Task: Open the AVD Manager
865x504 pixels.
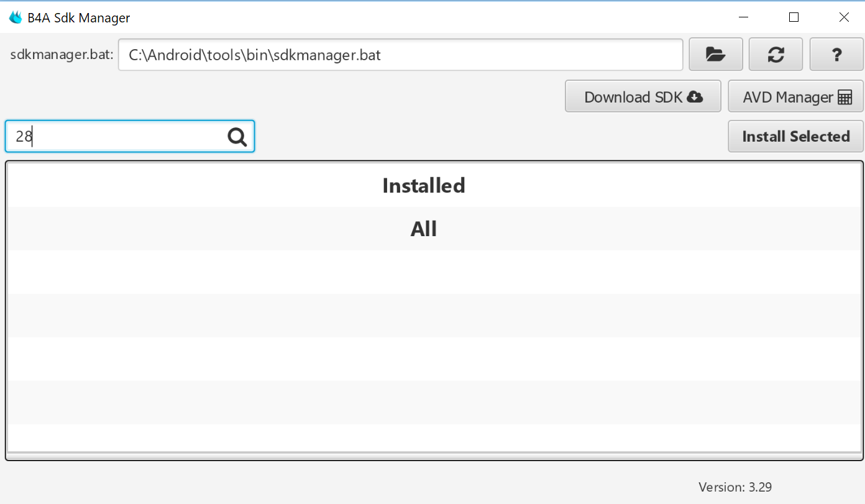Action: coord(796,96)
